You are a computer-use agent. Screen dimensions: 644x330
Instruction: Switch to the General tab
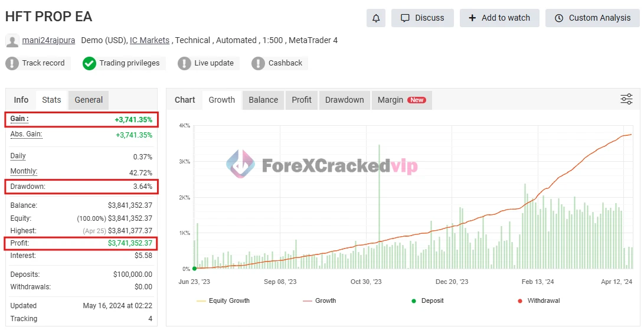tap(89, 100)
